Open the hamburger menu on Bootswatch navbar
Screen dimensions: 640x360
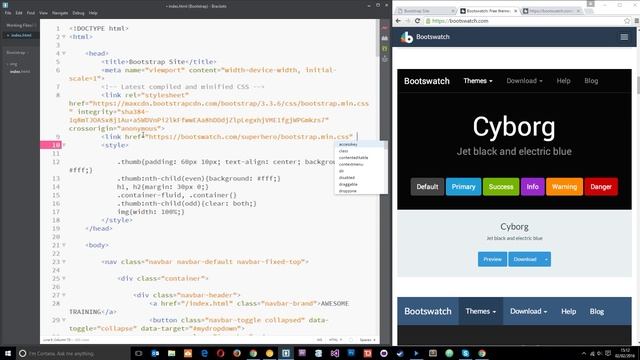click(624, 37)
